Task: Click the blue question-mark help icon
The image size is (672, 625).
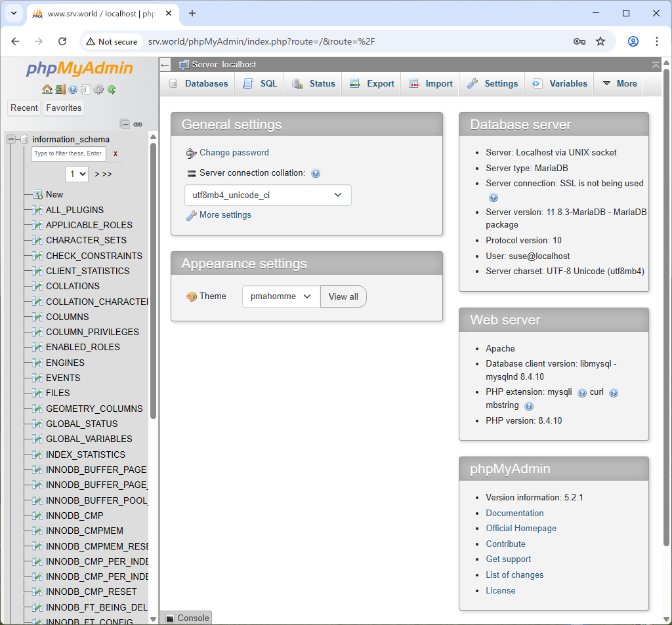Action: tap(73, 89)
